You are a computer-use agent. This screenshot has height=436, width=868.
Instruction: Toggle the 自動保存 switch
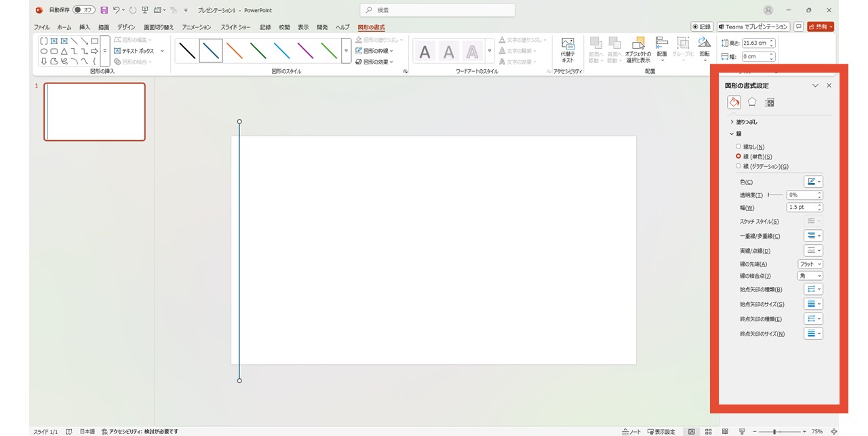[84, 10]
